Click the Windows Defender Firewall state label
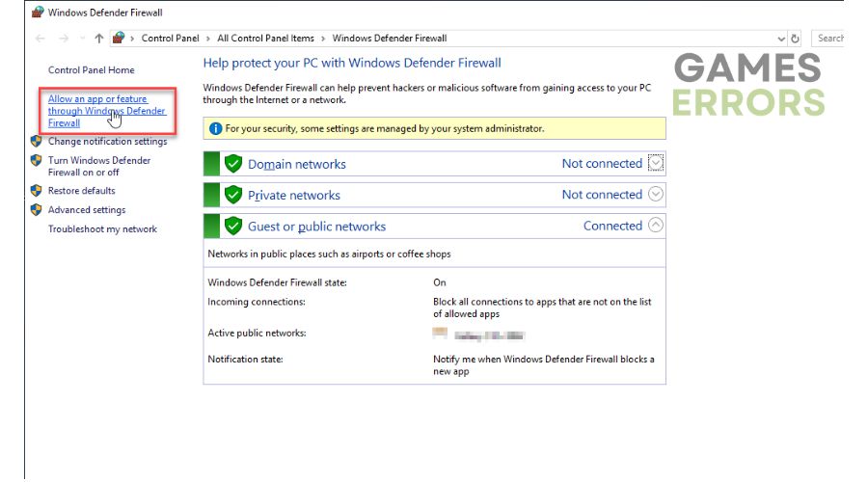 tap(278, 282)
